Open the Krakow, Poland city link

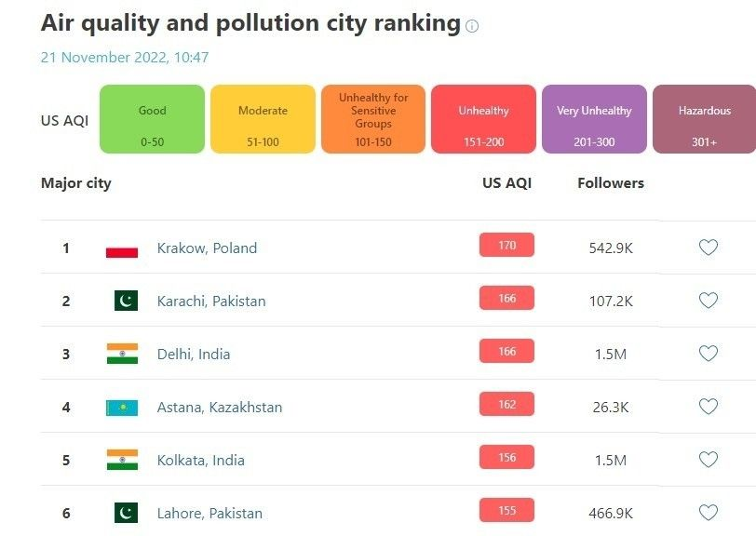(x=207, y=248)
